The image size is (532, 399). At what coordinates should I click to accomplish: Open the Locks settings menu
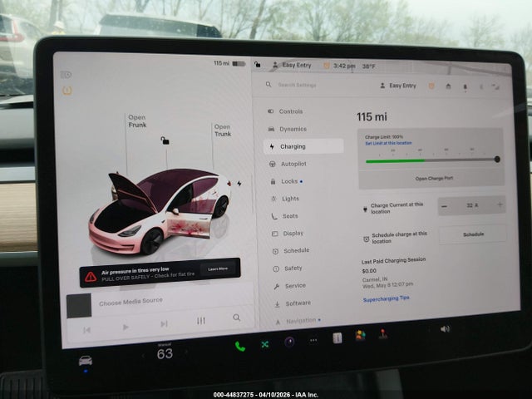(x=289, y=181)
